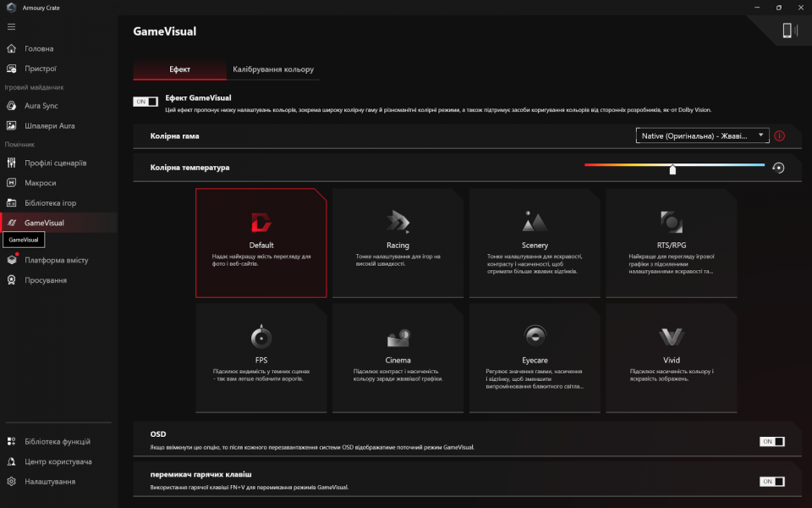Click the Vivid mode title text

[x=671, y=361]
